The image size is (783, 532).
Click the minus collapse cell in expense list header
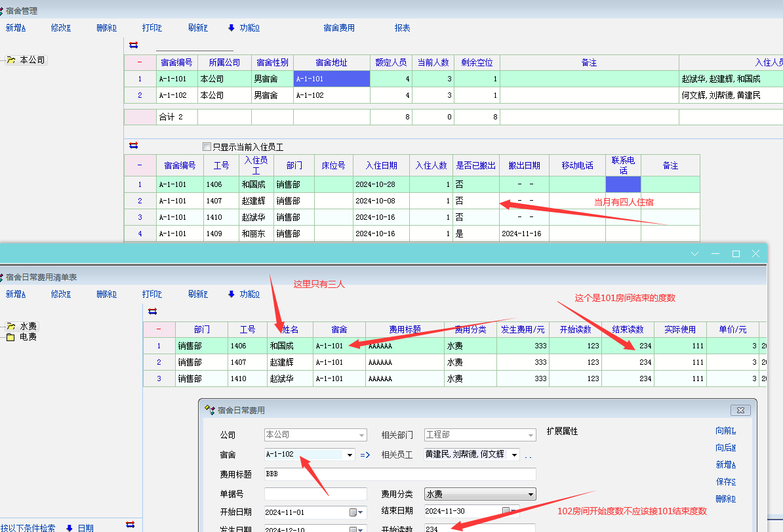pos(159,329)
